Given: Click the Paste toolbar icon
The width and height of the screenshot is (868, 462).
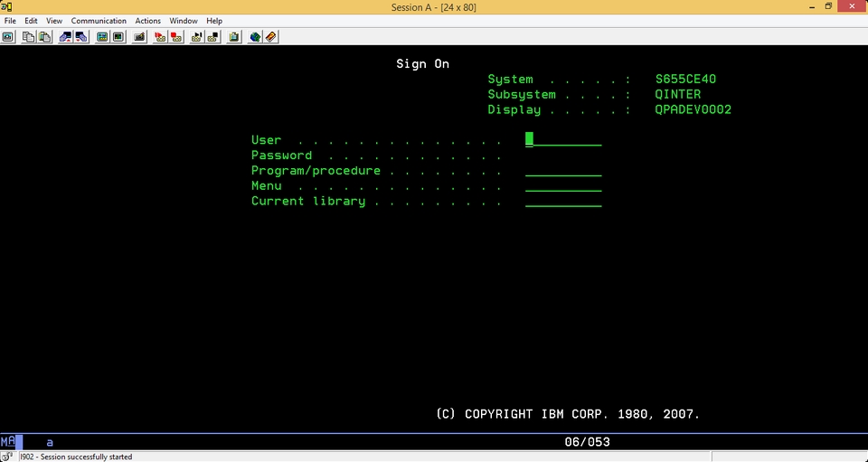Looking at the screenshot, I should [x=45, y=37].
